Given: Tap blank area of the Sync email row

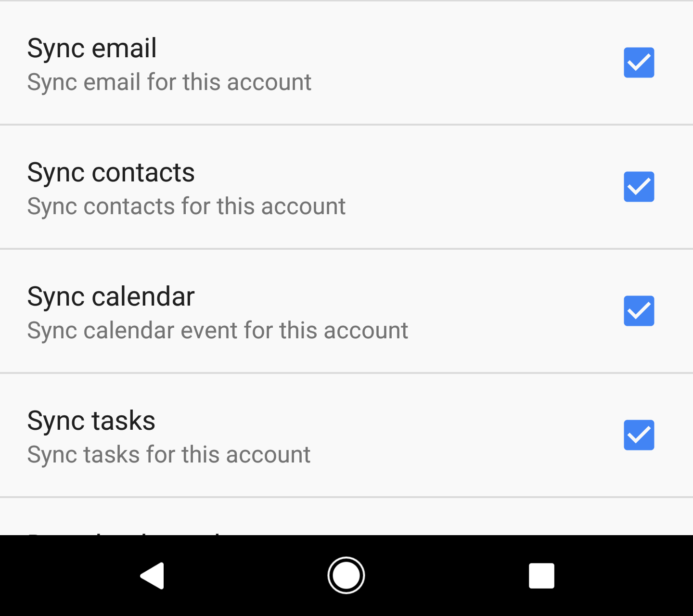Looking at the screenshot, I should click(462, 63).
